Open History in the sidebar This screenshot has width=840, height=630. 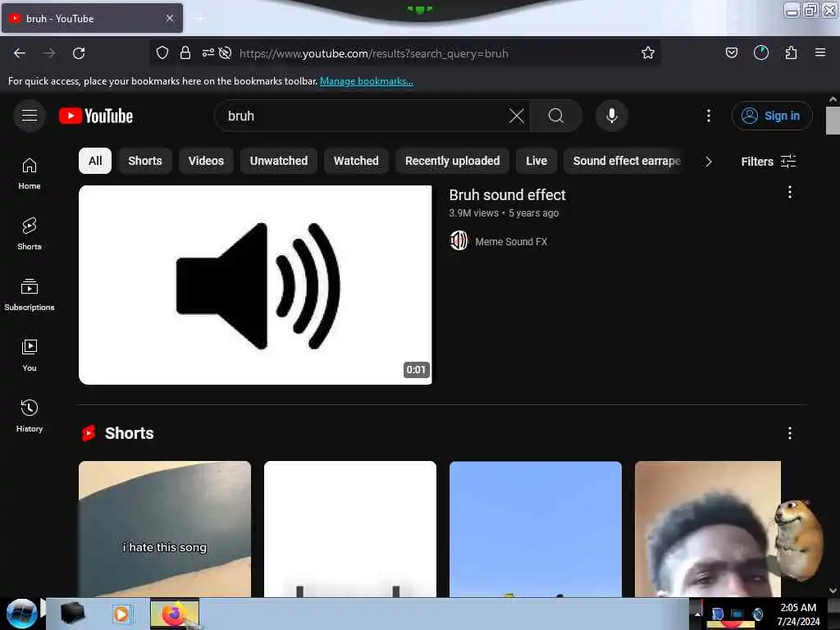(x=30, y=416)
